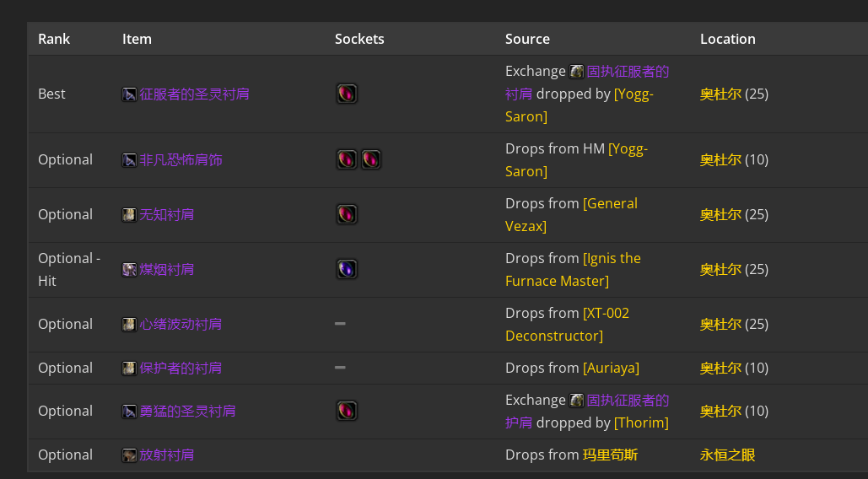
Task: Click the 征服者的圣灵衬肩 item icon
Action: (x=129, y=94)
